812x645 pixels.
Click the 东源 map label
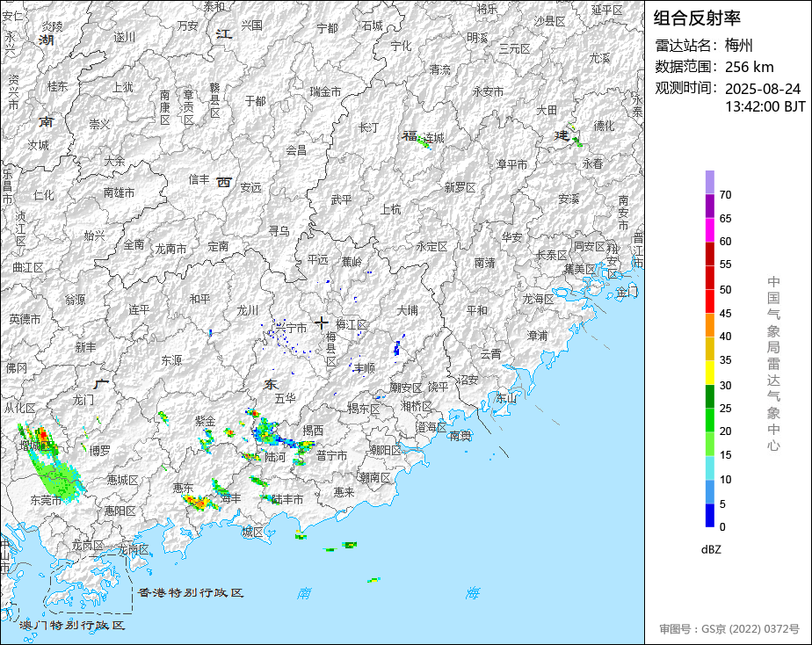click(171, 359)
